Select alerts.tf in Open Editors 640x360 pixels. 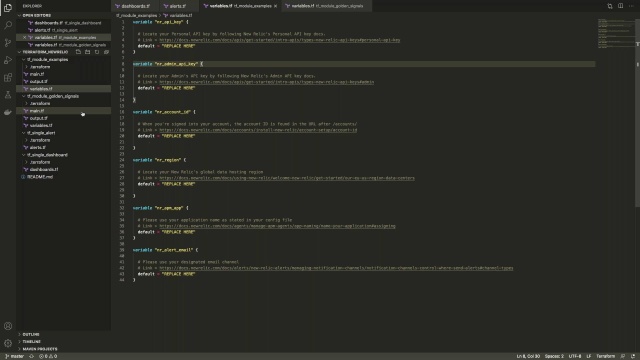pyautogui.click(x=63, y=30)
